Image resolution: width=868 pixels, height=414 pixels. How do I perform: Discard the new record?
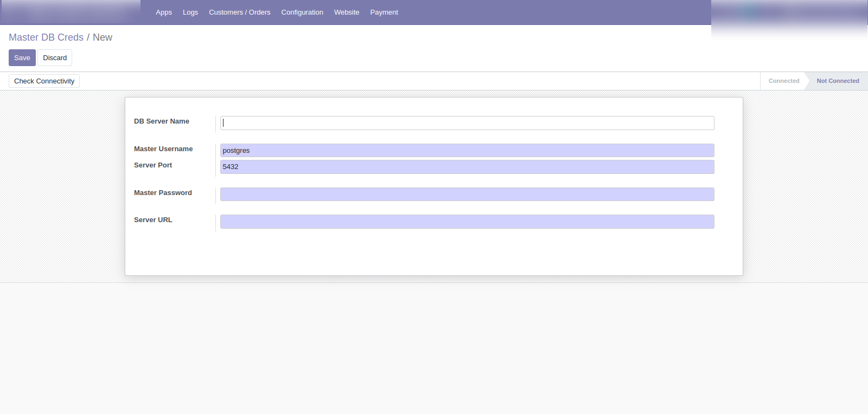click(x=55, y=58)
